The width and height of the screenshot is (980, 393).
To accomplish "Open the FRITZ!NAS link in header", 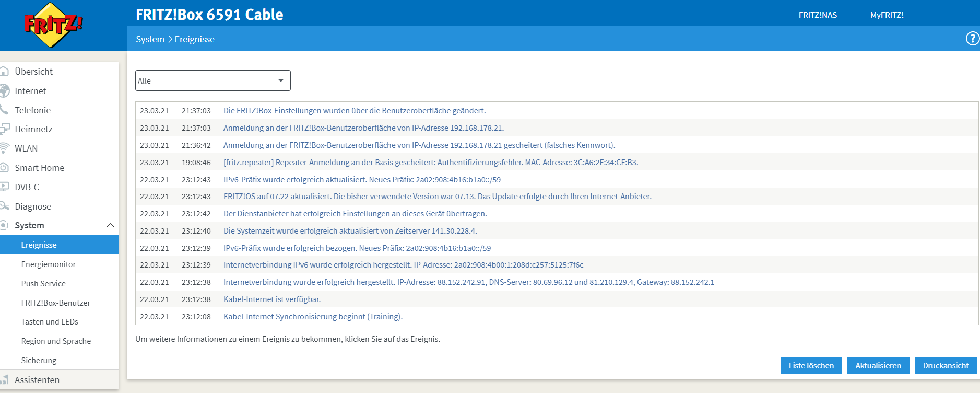I will pos(818,15).
